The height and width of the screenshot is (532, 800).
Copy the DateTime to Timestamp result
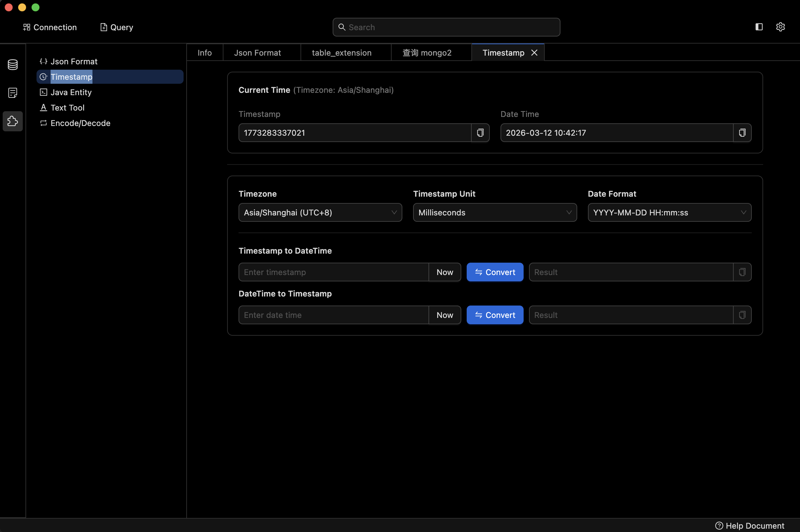(x=742, y=315)
